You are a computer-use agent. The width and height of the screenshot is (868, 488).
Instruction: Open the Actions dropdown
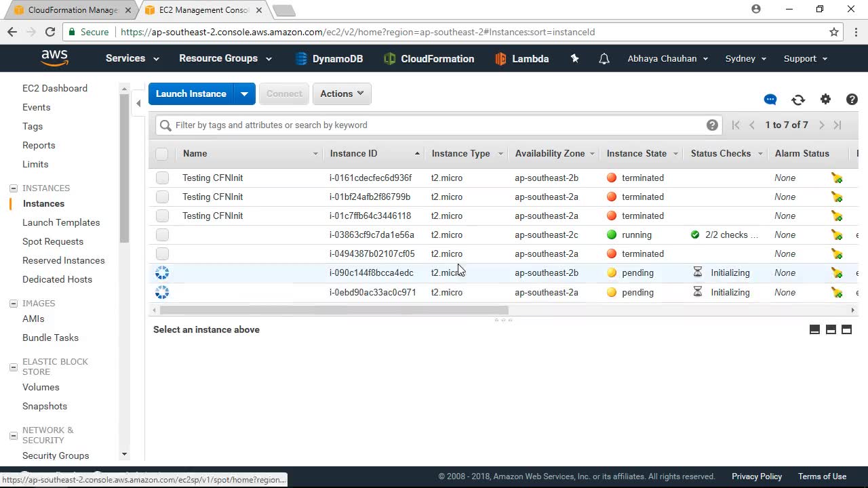coord(342,94)
